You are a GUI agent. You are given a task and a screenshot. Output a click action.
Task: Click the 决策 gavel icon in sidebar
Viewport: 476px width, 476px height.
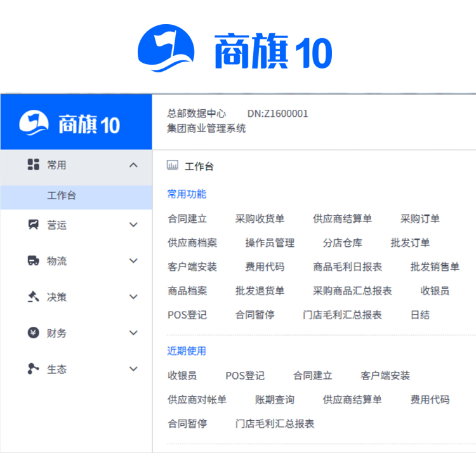click(x=33, y=297)
